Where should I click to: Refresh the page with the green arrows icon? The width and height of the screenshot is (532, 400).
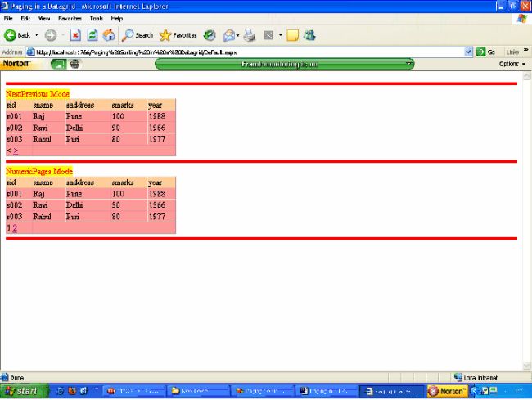(x=92, y=35)
